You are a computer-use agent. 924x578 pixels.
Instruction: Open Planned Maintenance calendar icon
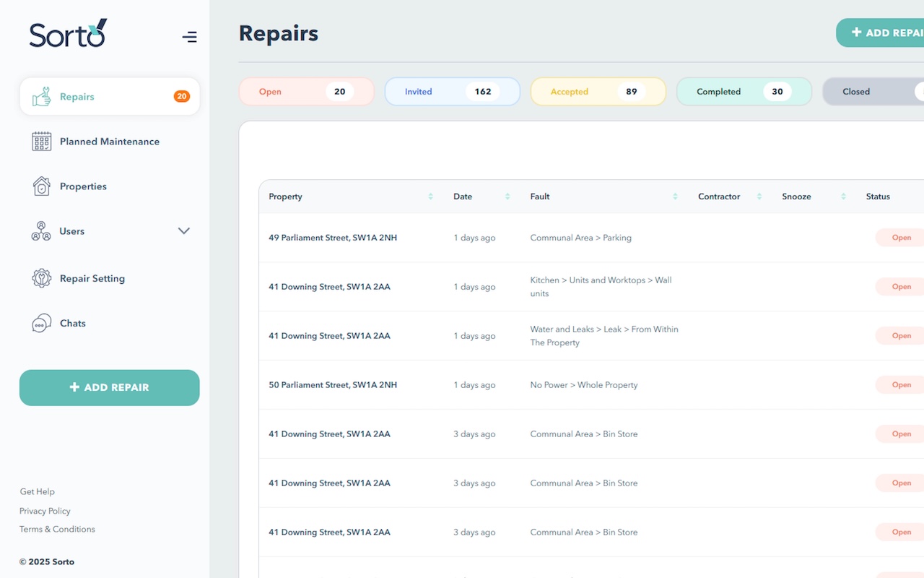click(42, 142)
